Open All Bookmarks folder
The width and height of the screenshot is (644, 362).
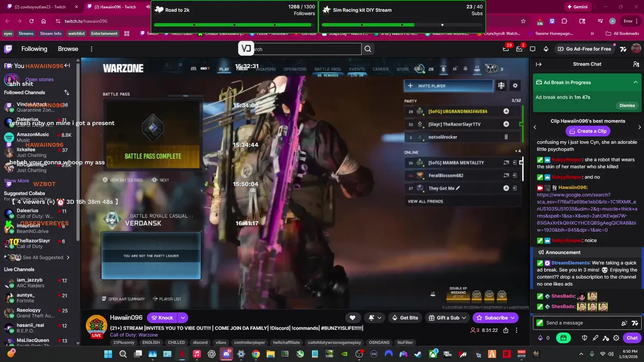(x=622, y=34)
